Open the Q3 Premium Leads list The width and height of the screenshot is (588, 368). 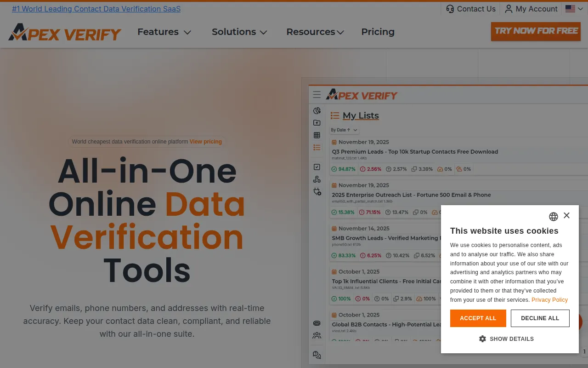pyautogui.click(x=415, y=152)
